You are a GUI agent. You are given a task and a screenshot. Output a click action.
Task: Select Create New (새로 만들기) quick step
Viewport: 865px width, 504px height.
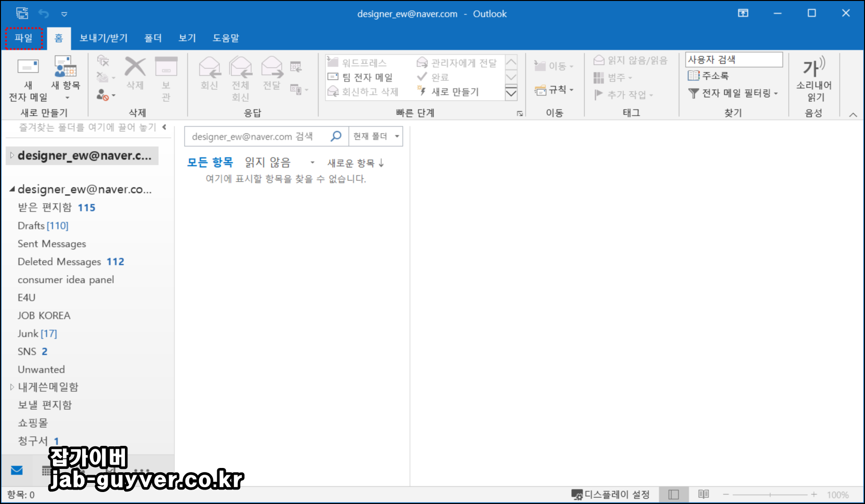click(x=448, y=92)
